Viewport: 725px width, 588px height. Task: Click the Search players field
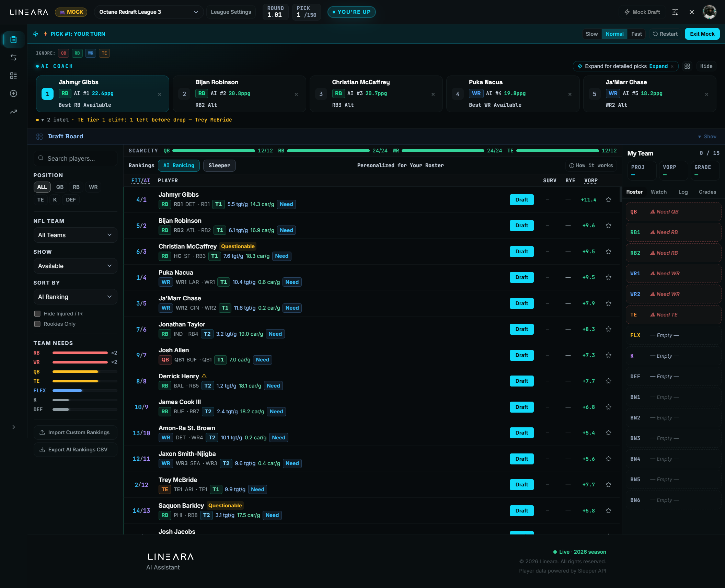75,159
